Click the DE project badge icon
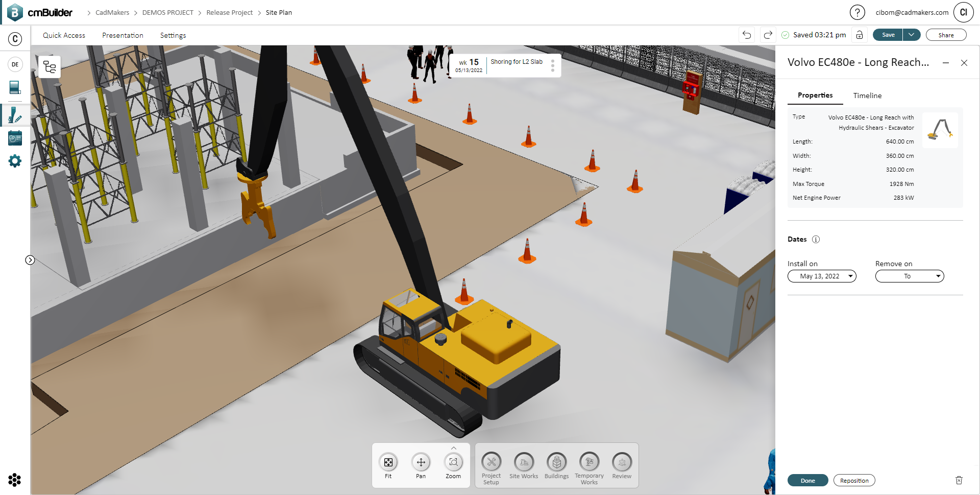Screen dimensions: 980x495 point(15,64)
